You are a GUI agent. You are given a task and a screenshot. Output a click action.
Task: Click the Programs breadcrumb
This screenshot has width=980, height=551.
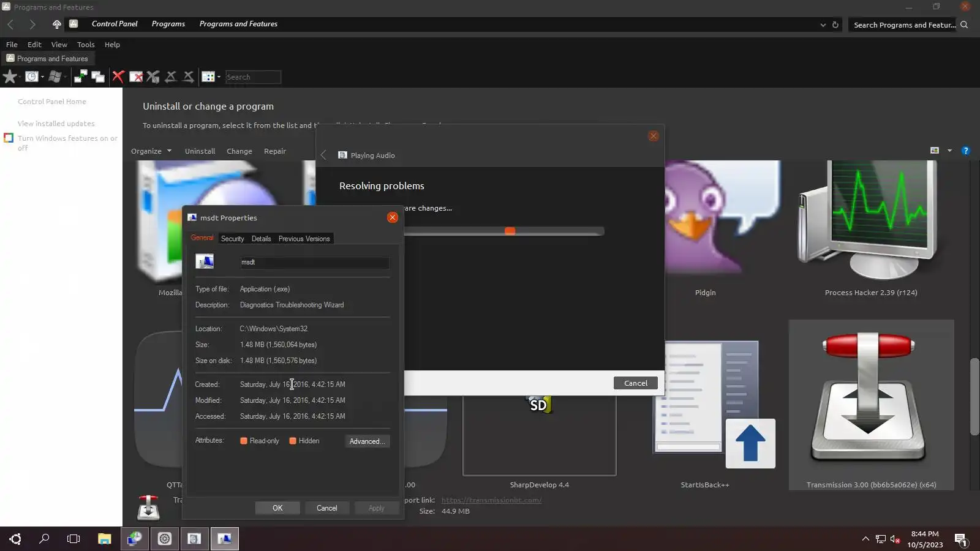click(x=168, y=24)
